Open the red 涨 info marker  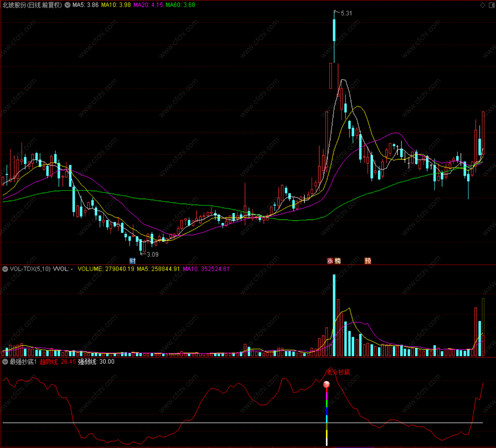(x=330, y=261)
